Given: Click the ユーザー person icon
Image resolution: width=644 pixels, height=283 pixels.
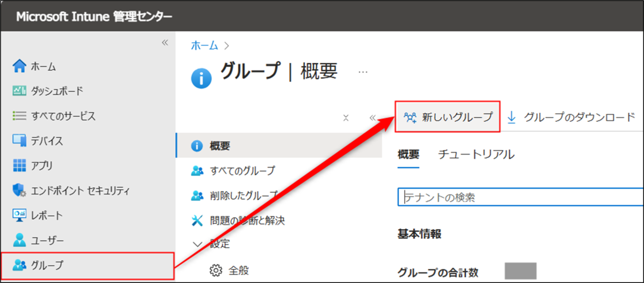Looking at the screenshot, I should click(19, 240).
